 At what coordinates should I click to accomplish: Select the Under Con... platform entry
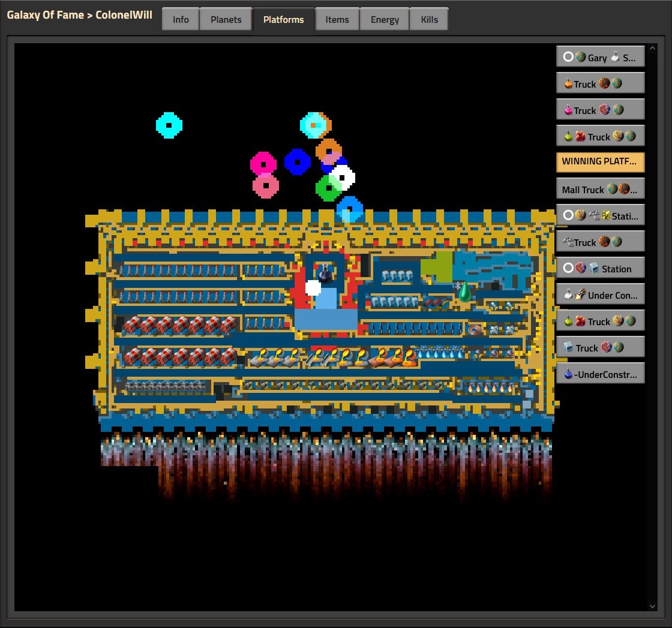pyautogui.click(x=600, y=295)
